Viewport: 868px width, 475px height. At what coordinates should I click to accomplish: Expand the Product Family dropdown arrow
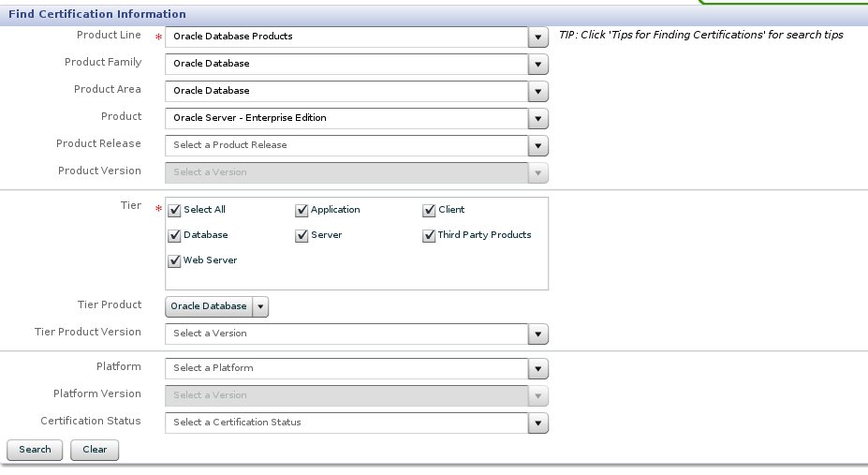538,65
